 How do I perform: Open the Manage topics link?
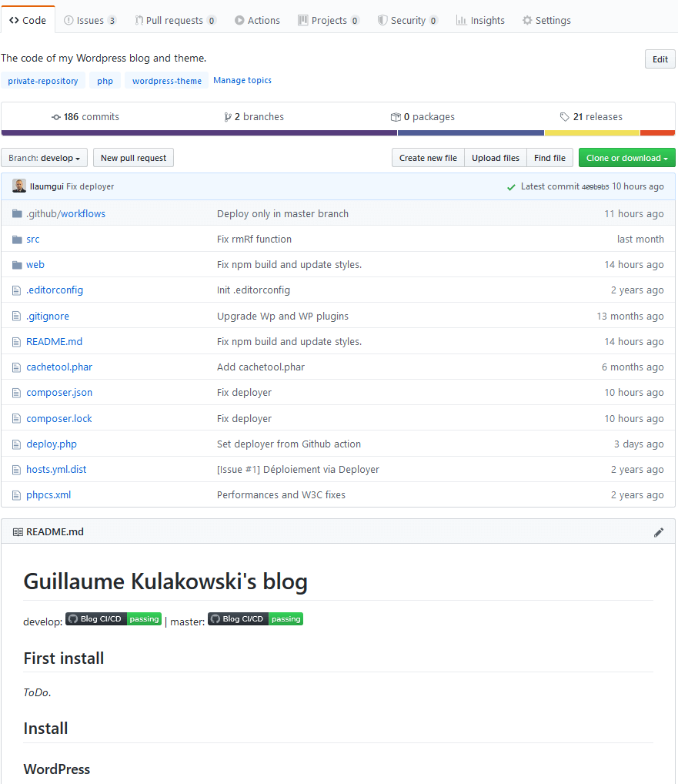tap(242, 80)
